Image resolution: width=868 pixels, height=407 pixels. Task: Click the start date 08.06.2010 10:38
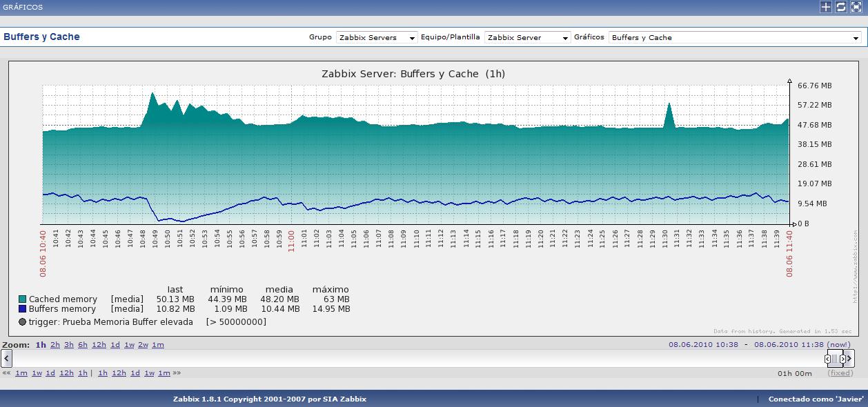703,344
